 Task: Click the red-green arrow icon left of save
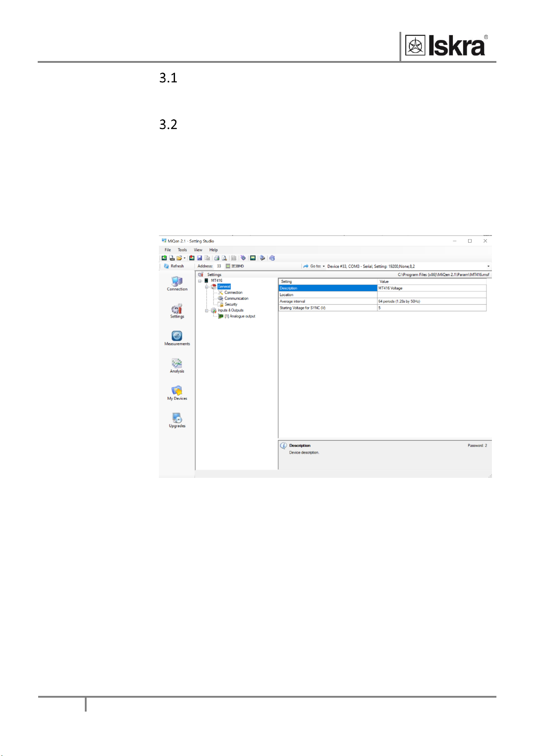click(x=192, y=258)
